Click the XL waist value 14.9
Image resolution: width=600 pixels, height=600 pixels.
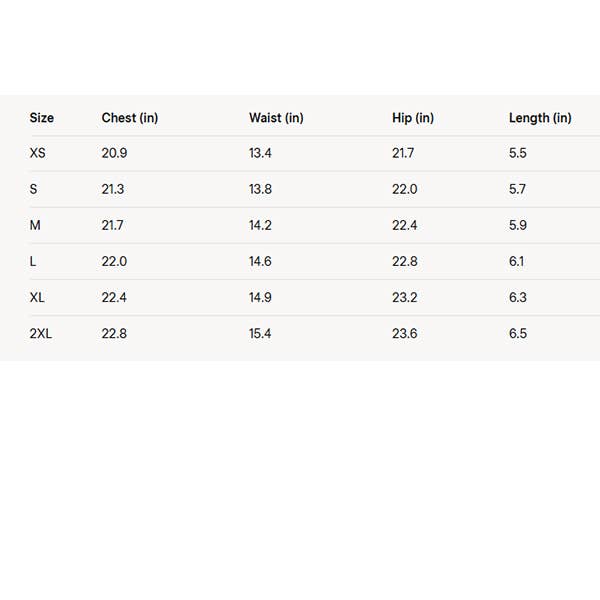(260, 297)
